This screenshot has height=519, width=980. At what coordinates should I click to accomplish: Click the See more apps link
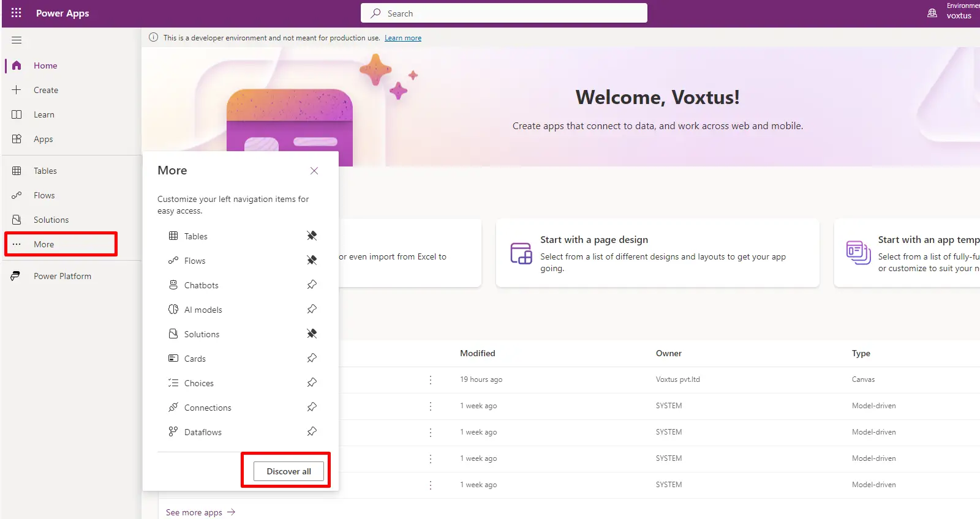pos(200,512)
